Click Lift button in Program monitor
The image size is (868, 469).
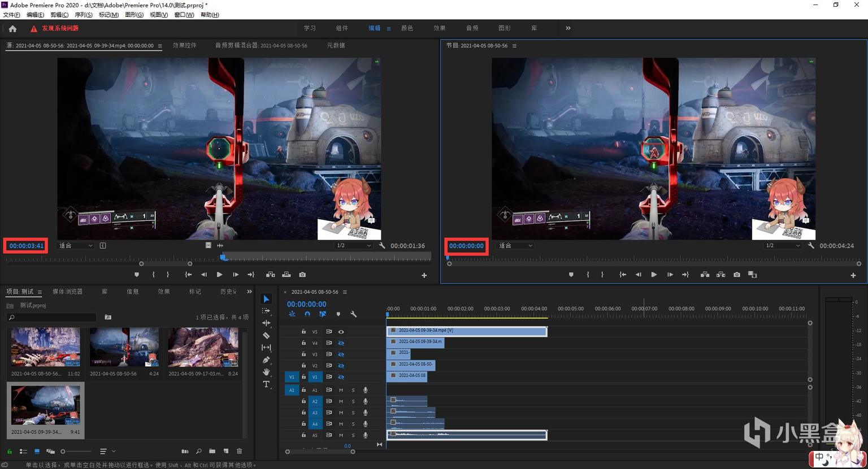pos(705,275)
